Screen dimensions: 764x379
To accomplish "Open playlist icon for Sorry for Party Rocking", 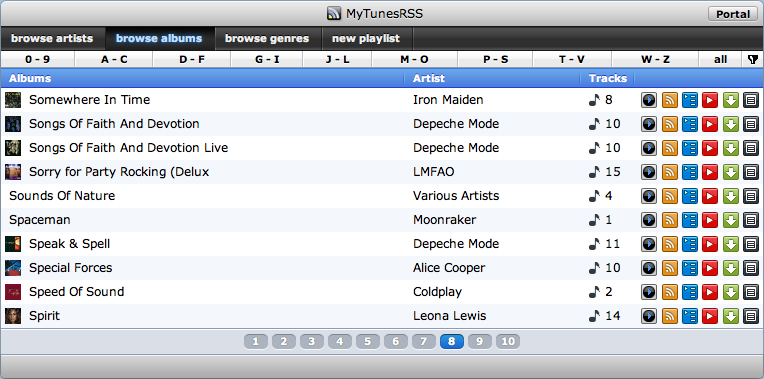I will (689, 172).
